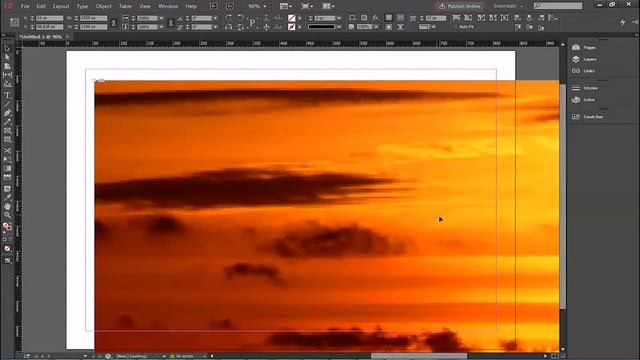The height and width of the screenshot is (360, 640).
Task: Open the Arrange Documents dropdown
Action: pos(328,6)
